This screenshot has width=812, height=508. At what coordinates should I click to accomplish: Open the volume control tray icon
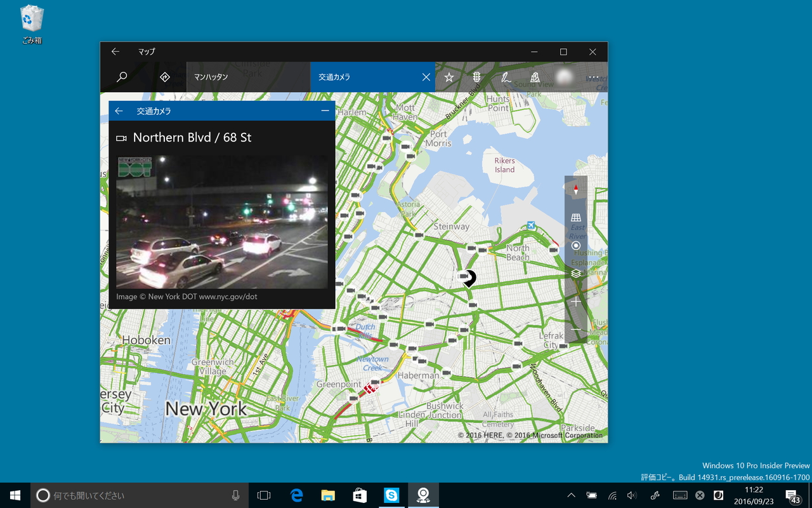coord(632,495)
